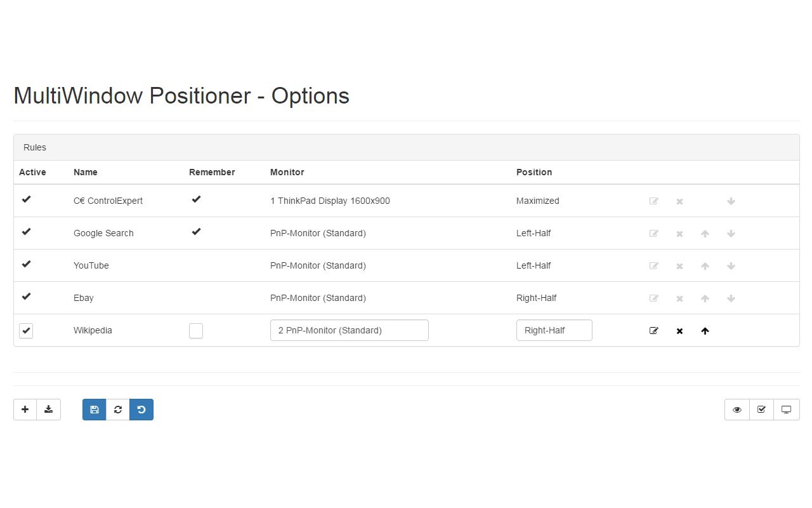Open the Monitor dropdown showing 2 PnP-Monitor
This screenshot has height=508, width=812.
[x=349, y=330]
